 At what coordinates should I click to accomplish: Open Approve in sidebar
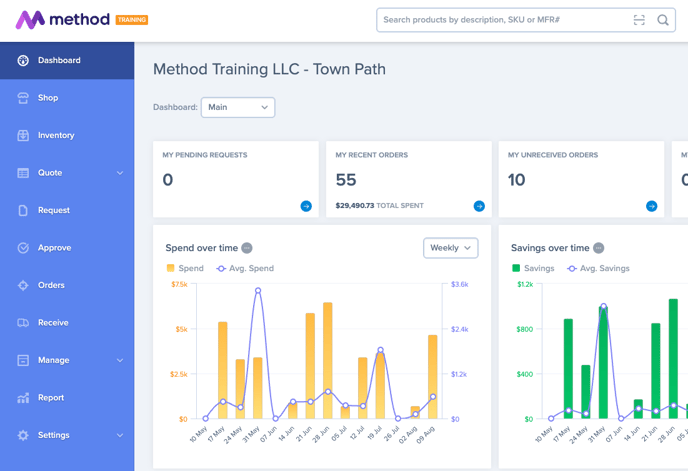coord(67,248)
